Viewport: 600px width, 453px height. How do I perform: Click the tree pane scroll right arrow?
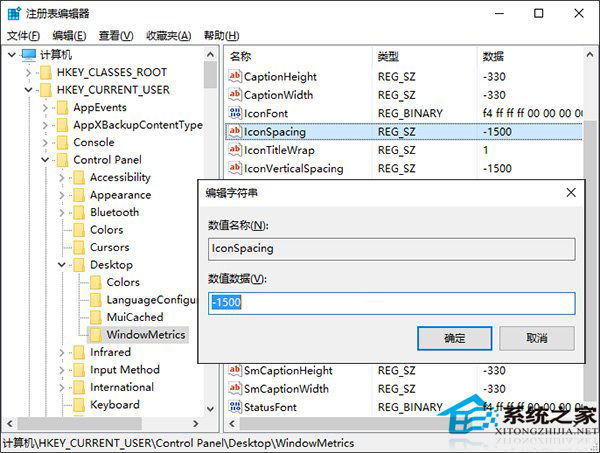pos(196,424)
